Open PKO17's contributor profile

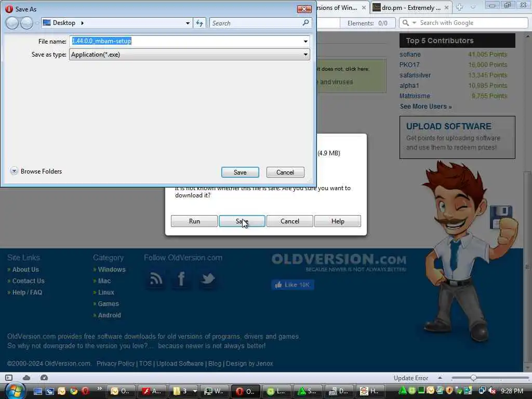pyautogui.click(x=409, y=64)
